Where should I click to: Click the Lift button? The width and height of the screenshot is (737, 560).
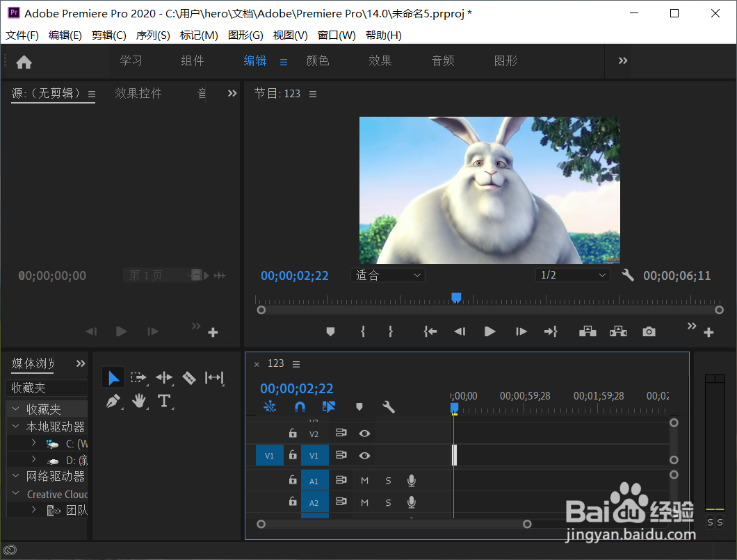pyautogui.click(x=588, y=331)
